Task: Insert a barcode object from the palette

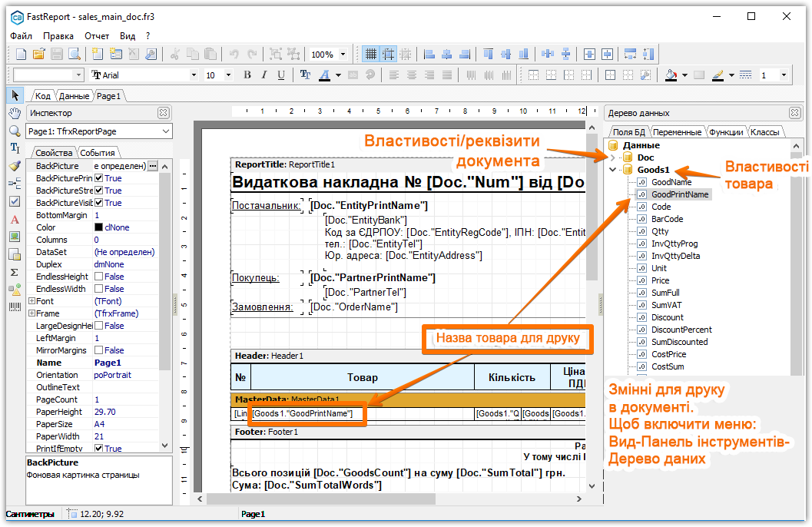Action: 15,307
